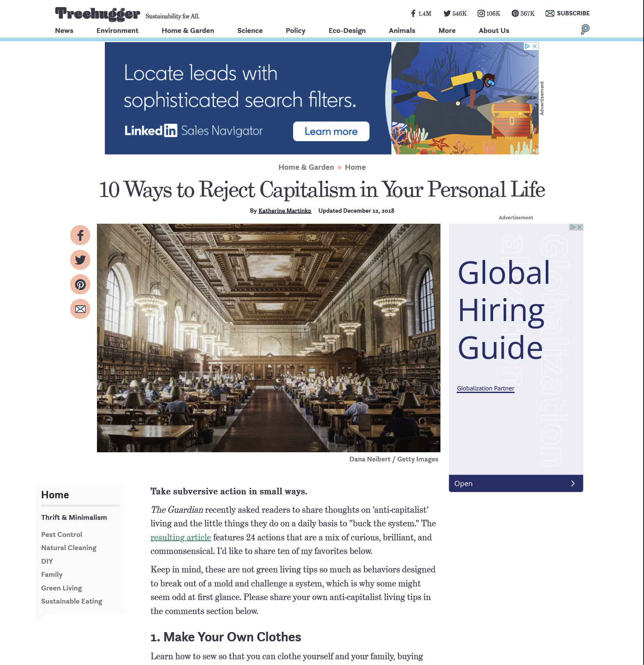Image resolution: width=644 pixels, height=665 pixels.
Task: Open Treehugger Pinterest 367K profile
Action: [x=523, y=14]
